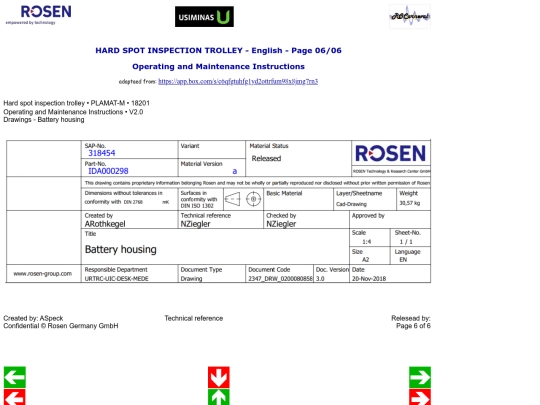Viewport: 540px width, 405px height.
Task: Click the 'Drawings - Battery housing' line
Action: click(x=44, y=120)
